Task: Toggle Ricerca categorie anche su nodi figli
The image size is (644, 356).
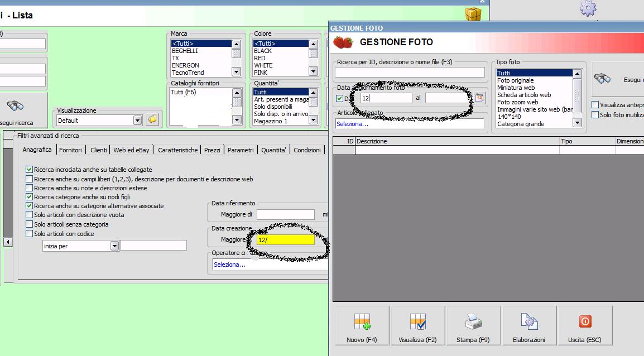Action: 29,196
